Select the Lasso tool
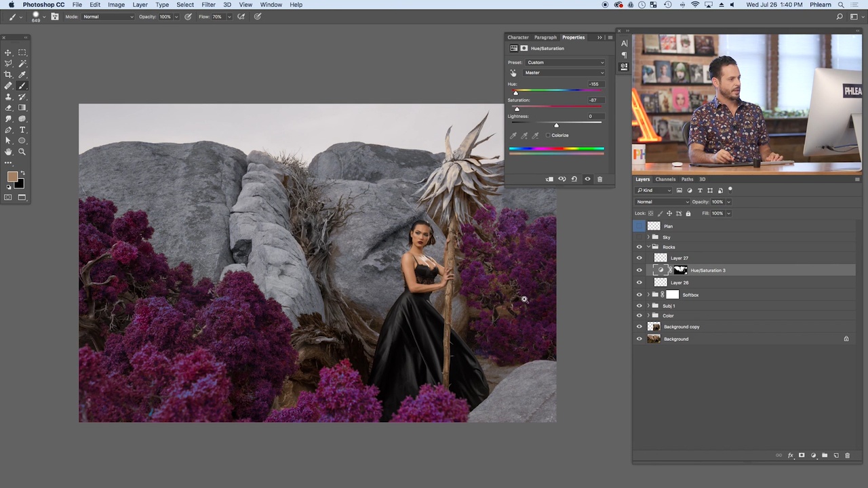 (8, 63)
